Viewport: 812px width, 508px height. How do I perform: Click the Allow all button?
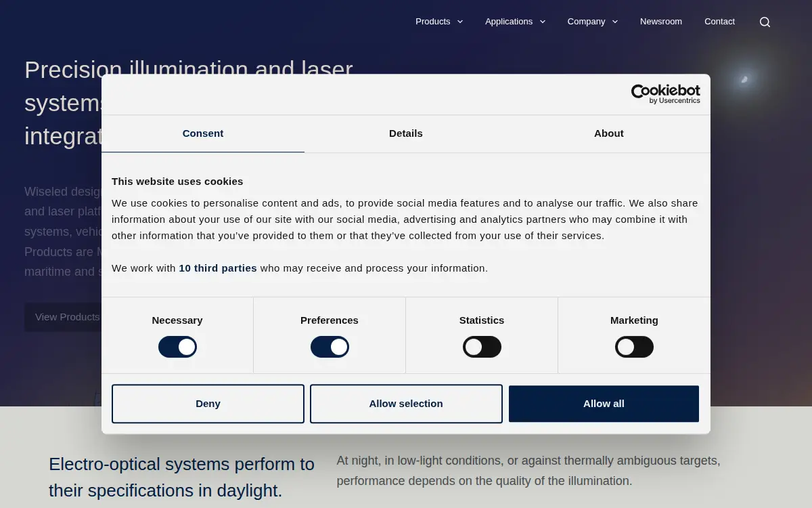604,404
